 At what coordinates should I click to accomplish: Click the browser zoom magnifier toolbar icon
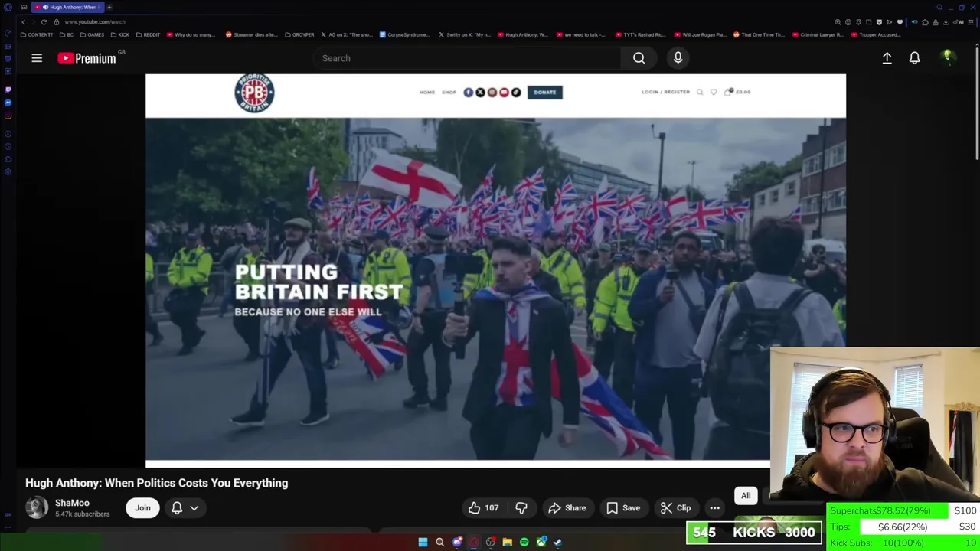838,22
